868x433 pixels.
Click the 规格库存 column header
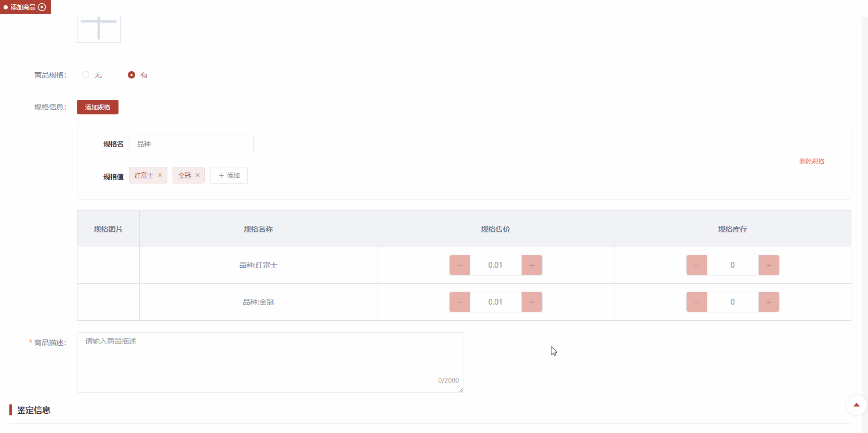tap(732, 229)
